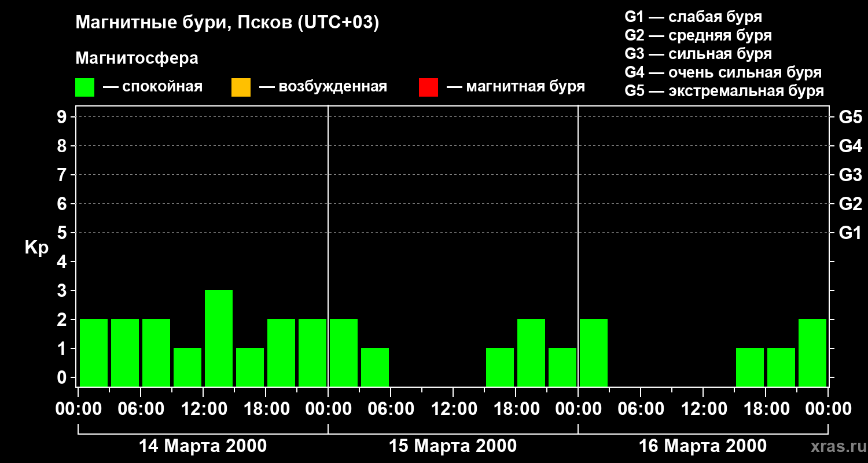This screenshot has height=463, width=868.
Task: Select the tallest bar reaching Kp 3
Action: pyautogui.click(x=219, y=338)
